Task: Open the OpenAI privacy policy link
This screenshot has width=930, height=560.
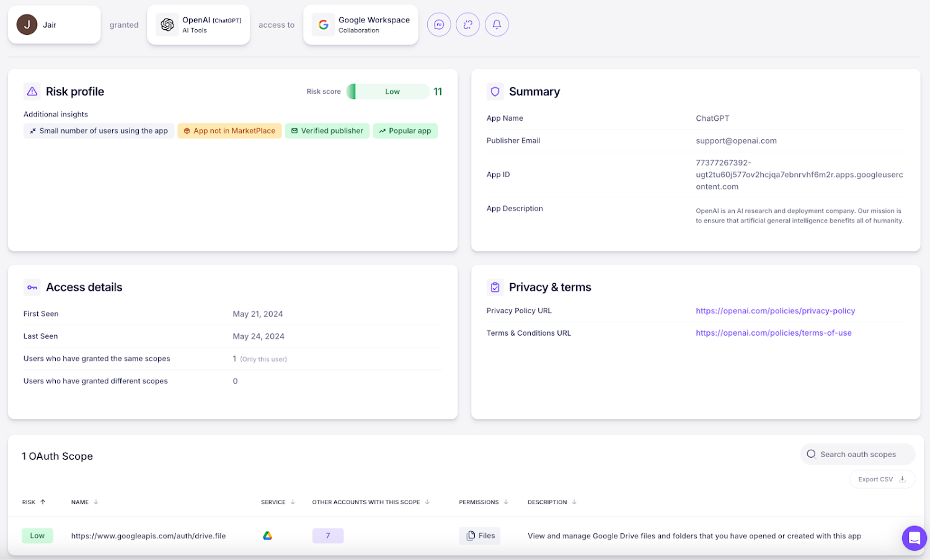Action: [x=775, y=311]
